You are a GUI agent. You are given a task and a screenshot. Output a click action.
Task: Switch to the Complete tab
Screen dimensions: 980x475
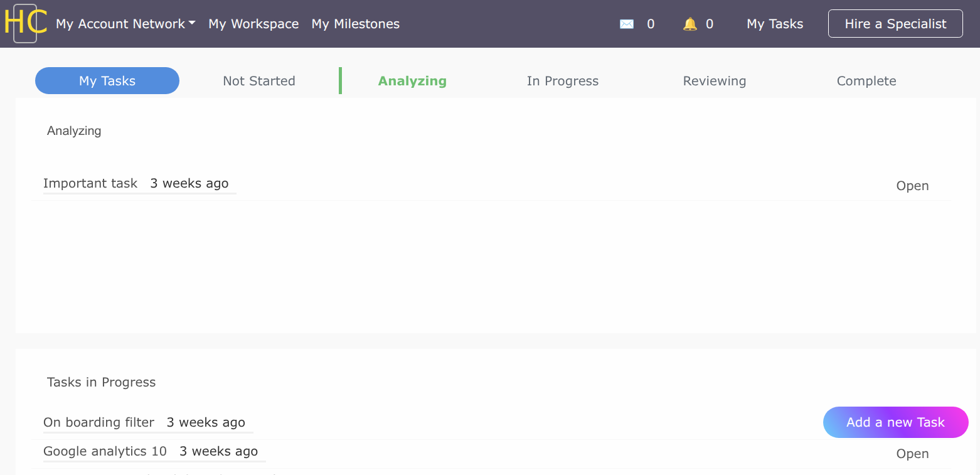866,80
